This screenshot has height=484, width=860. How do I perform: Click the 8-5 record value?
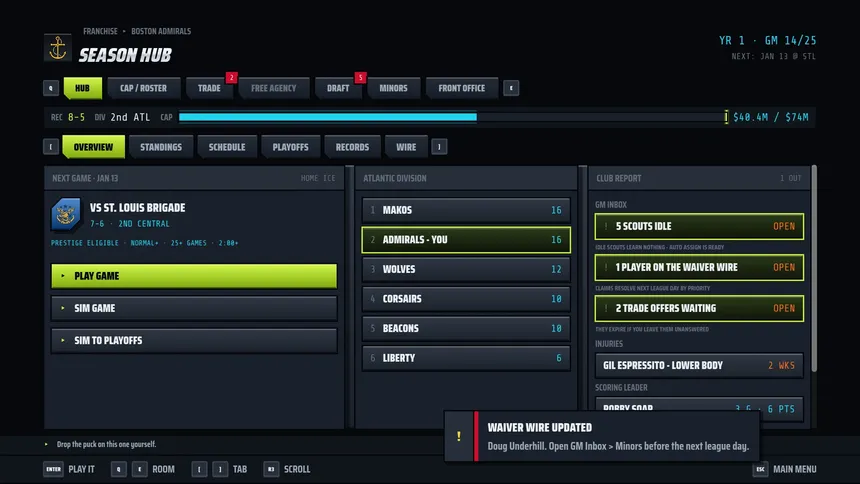coord(76,117)
